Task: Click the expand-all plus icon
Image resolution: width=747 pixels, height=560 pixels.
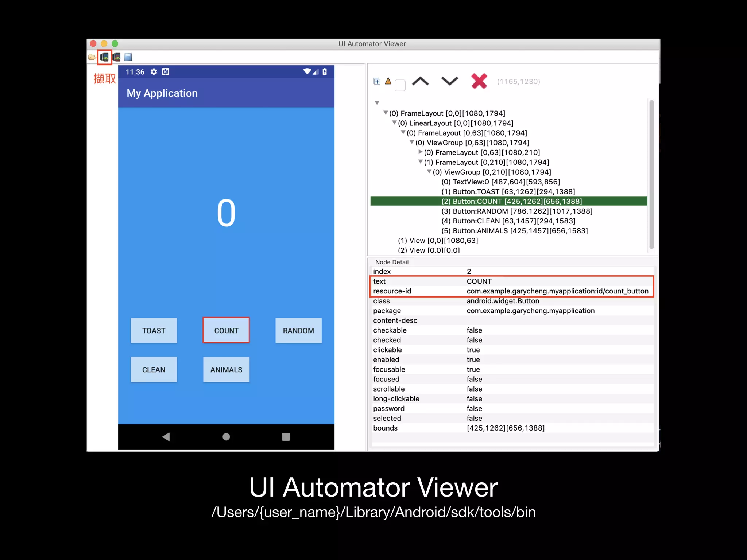Action: [x=377, y=81]
